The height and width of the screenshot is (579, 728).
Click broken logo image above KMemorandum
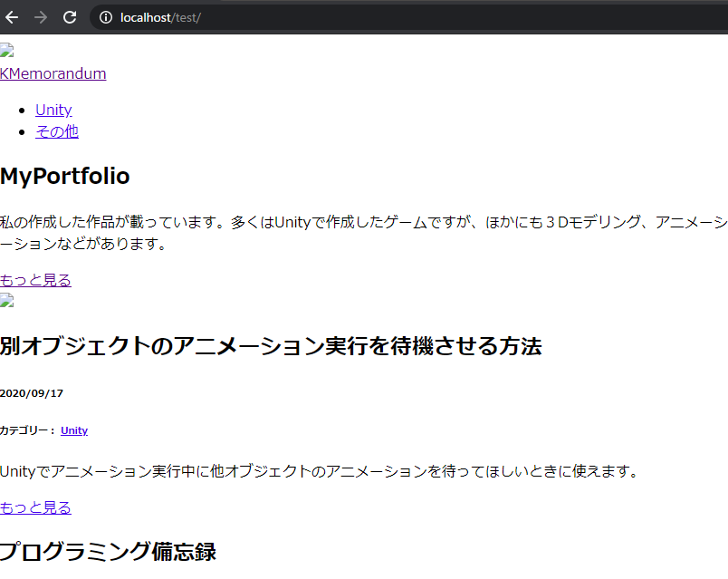tap(6, 51)
